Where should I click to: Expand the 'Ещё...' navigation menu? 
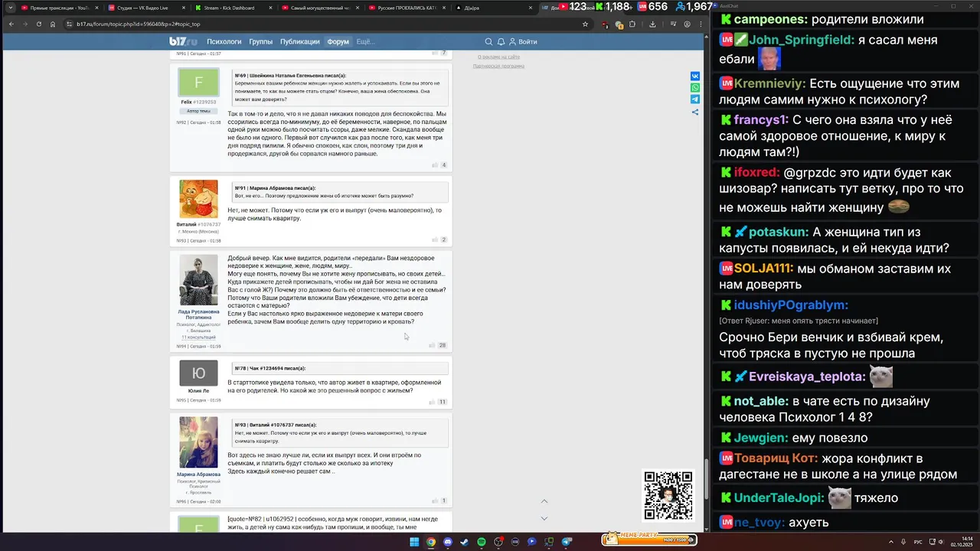365,41
